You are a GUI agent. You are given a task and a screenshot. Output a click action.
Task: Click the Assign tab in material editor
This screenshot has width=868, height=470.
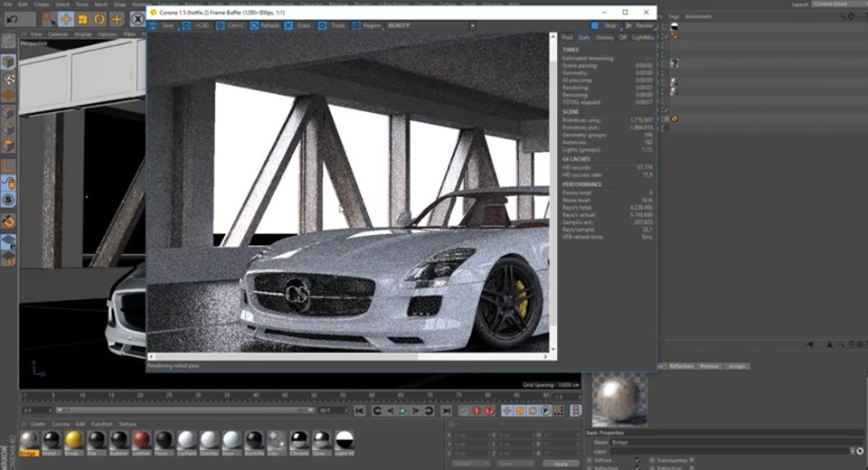(x=736, y=366)
